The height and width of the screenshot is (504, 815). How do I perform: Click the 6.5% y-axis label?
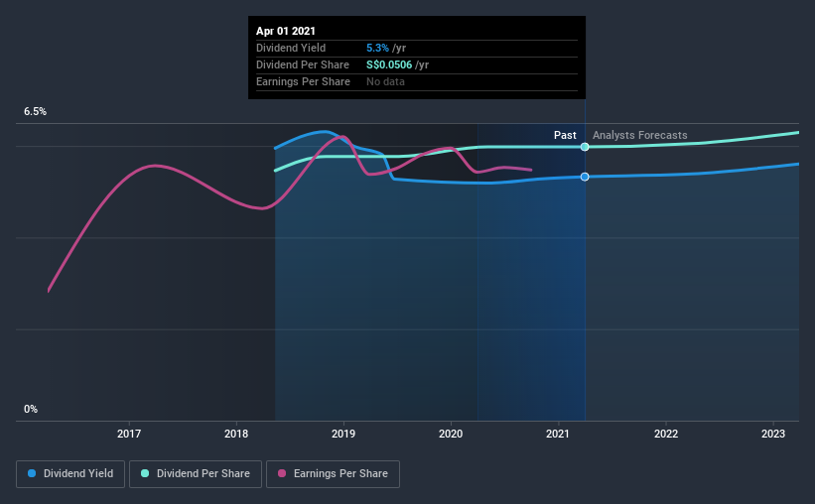(x=35, y=112)
